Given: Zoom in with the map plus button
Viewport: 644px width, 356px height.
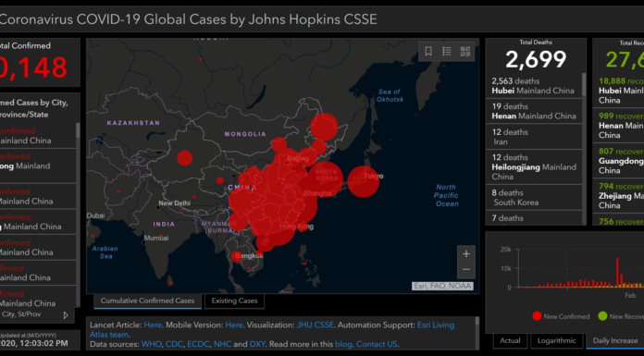Looking at the screenshot, I should (466, 253).
